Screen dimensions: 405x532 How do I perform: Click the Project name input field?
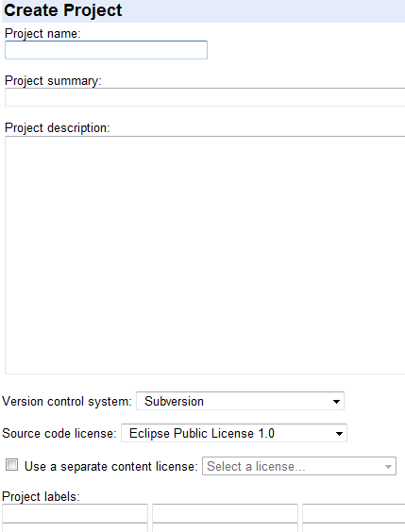coord(106,50)
